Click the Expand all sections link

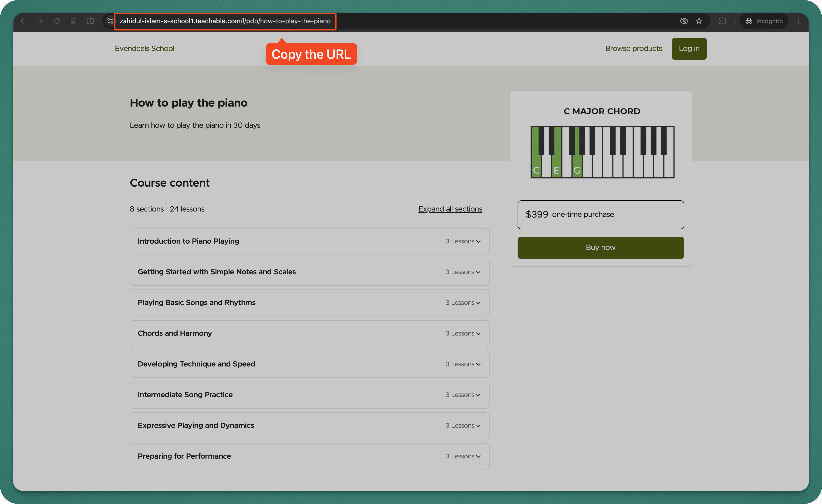pyautogui.click(x=450, y=209)
